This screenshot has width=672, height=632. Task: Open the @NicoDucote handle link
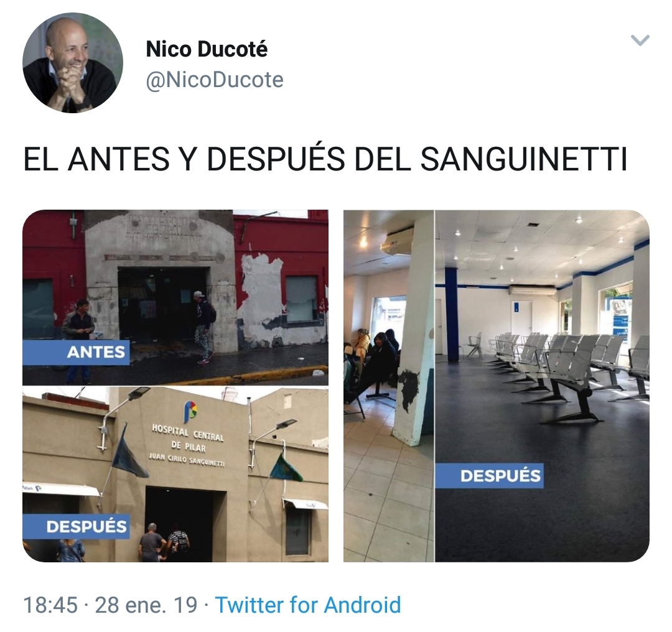tap(215, 80)
